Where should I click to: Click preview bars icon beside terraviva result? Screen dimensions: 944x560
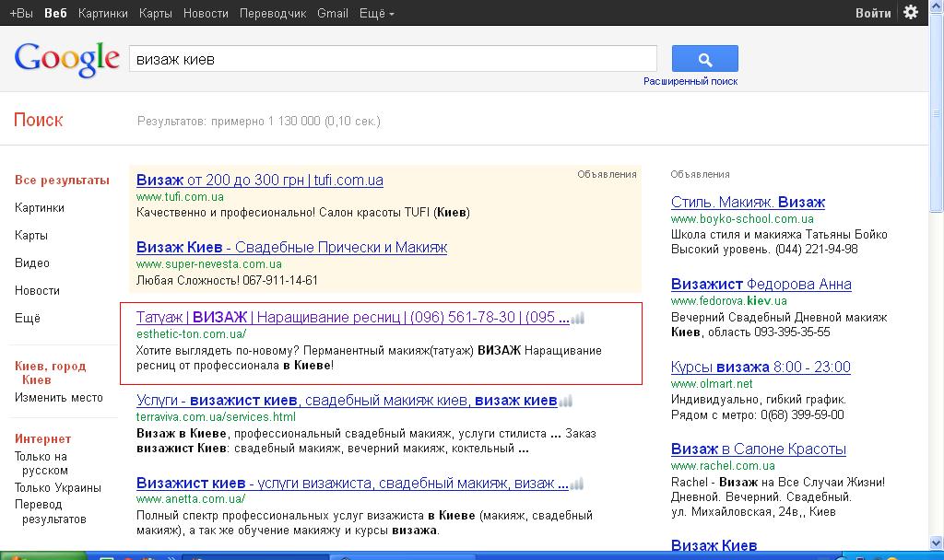[x=566, y=401]
